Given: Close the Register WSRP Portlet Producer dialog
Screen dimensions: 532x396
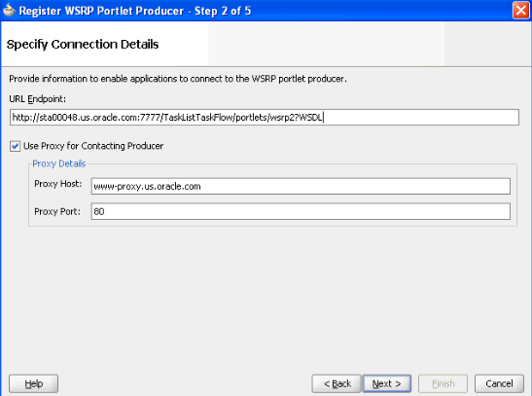Looking at the screenshot, I should 520,10.
